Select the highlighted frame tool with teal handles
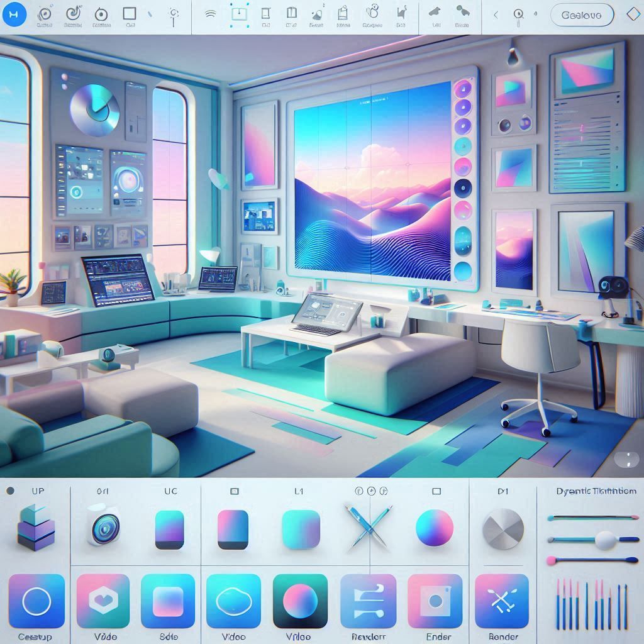644x644 pixels. [239, 14]
